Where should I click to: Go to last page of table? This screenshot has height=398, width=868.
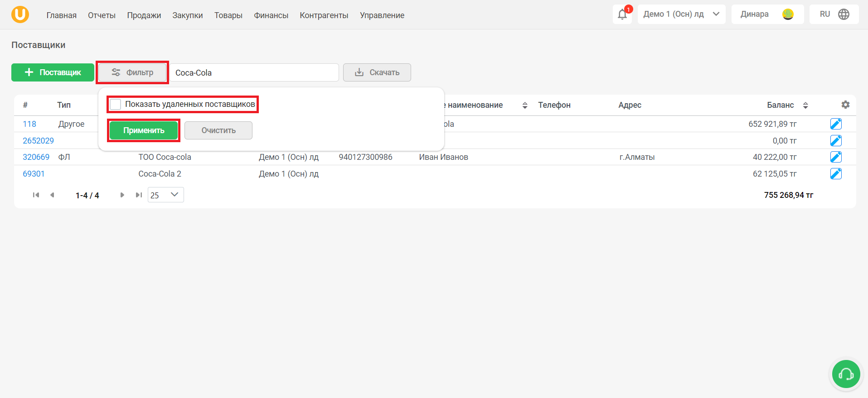pos(139,195)
